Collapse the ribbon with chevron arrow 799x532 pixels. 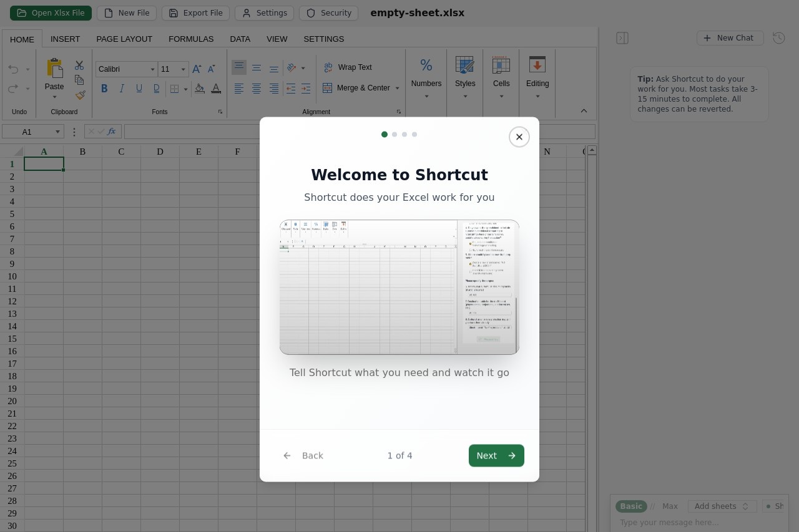[x=584, y=110]
